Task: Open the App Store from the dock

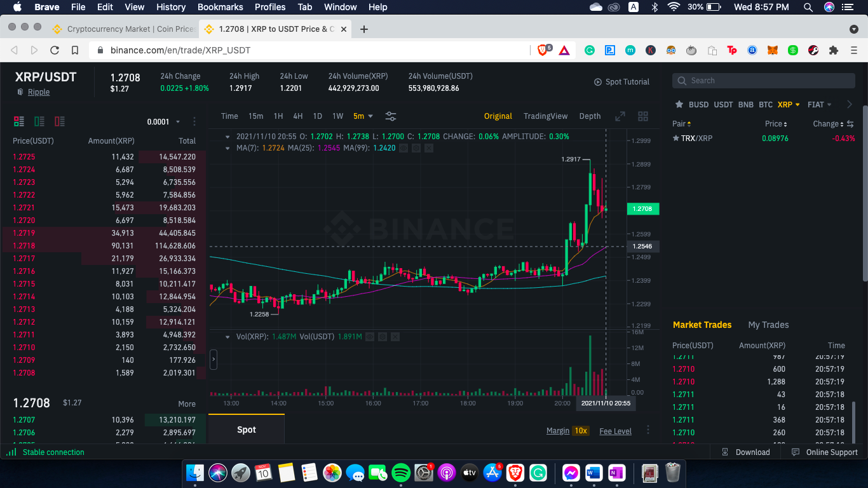Action: click(492, 473)
